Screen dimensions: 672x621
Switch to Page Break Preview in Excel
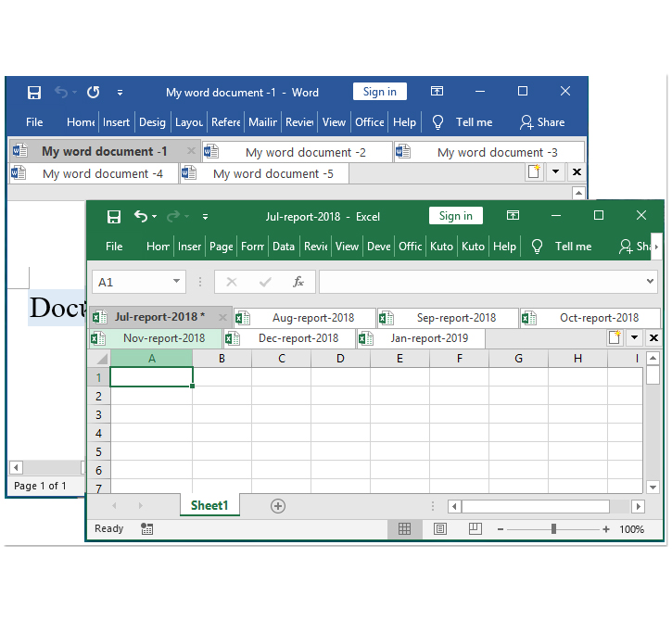click(x=475, y=529)
